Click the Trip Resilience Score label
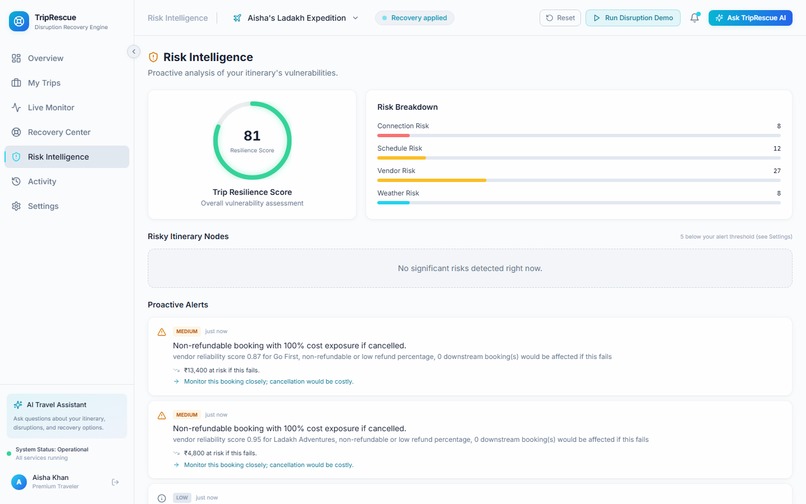 pos(252,192)
